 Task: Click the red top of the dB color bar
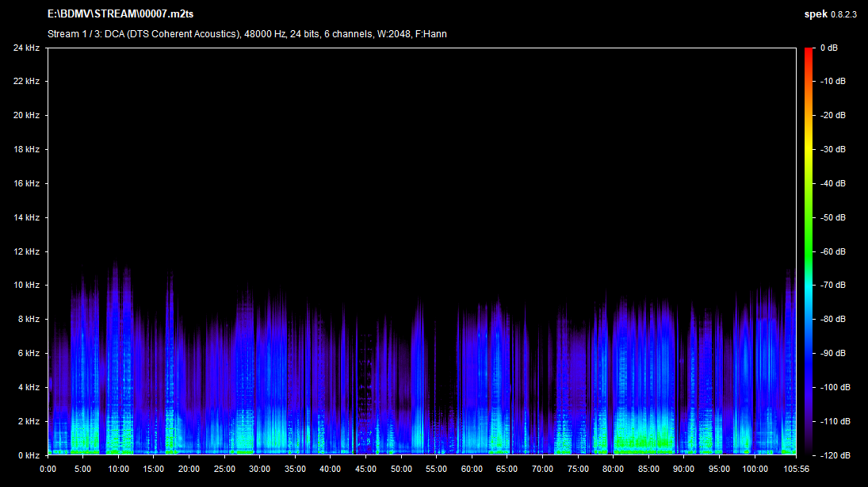[809, 52]
